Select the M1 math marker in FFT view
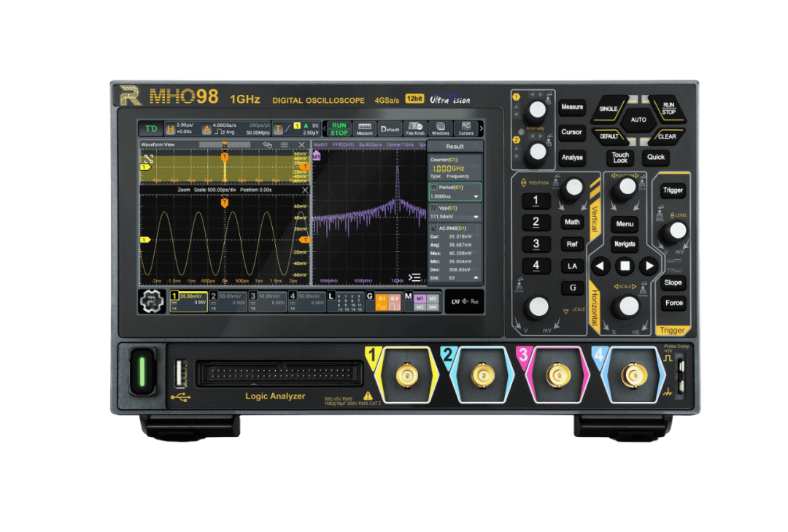This screenshot has width=788, height=532. point(317,156)
